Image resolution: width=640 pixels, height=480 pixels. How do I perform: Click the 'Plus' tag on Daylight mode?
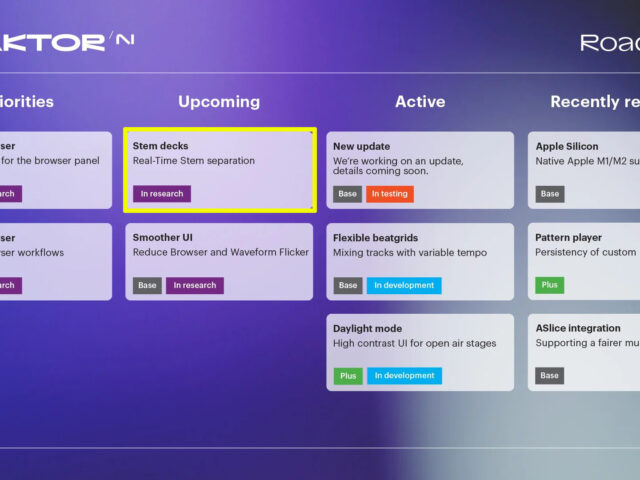pyautogui.click(x=348, y=376)
